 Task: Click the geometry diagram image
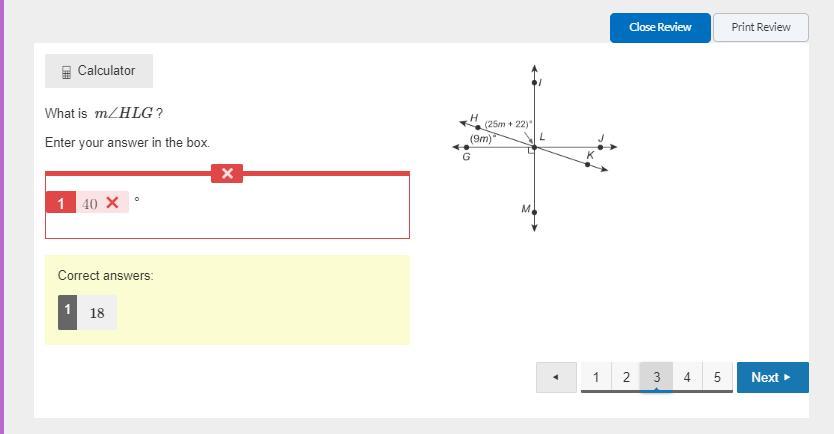[535, 148]
